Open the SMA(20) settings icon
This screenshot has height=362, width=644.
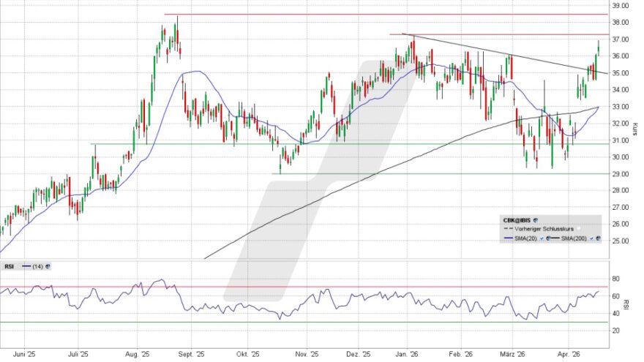click(547, 239)
